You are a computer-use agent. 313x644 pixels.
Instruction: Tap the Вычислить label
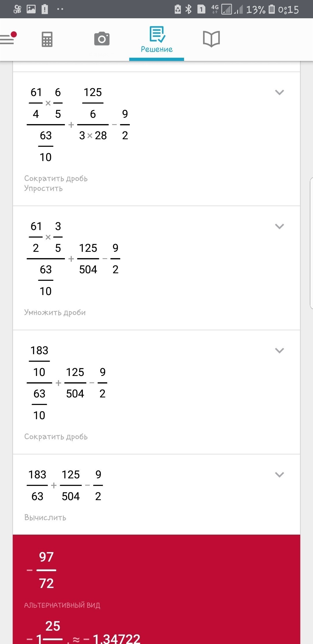coord(45,518)
